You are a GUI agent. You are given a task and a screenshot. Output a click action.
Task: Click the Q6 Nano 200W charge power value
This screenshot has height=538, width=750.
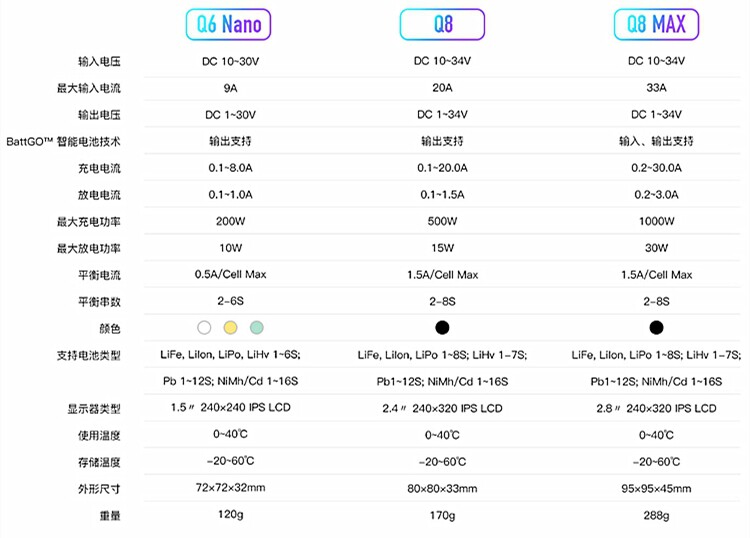[231, 221]
